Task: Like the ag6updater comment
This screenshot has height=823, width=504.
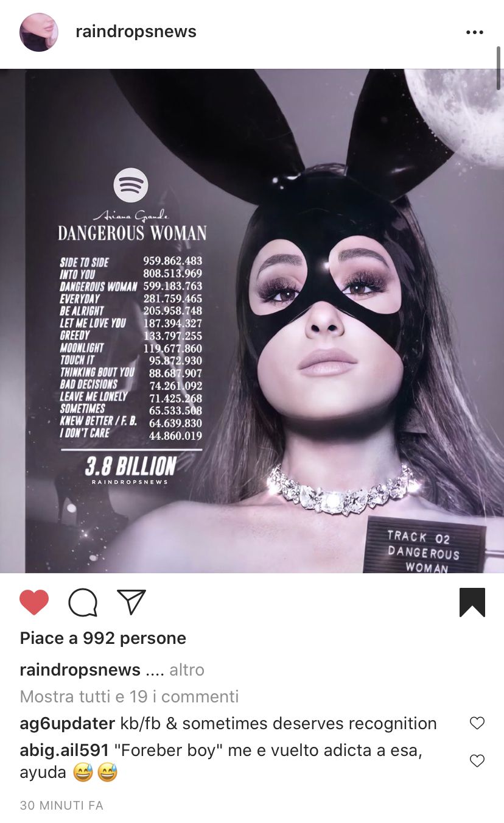Action: [477, 723]
